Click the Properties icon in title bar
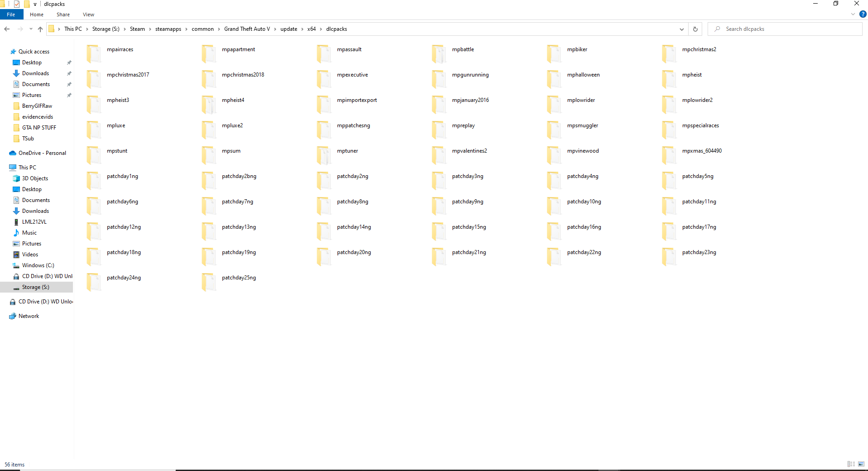868x471 pixels. 17,4
